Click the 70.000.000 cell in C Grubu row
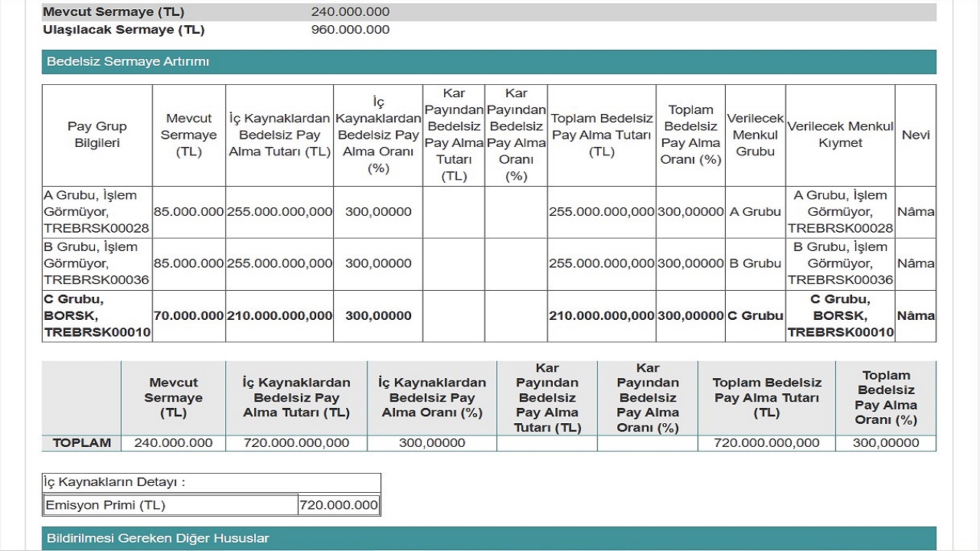 point(189,315)
